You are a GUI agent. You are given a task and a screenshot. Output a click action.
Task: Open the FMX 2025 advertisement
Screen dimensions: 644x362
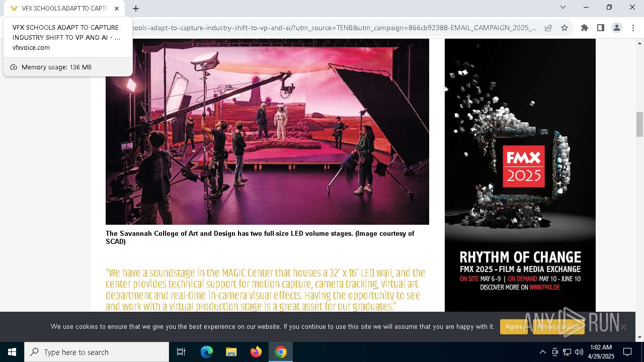pyautogui.click(x=520, y=175)
